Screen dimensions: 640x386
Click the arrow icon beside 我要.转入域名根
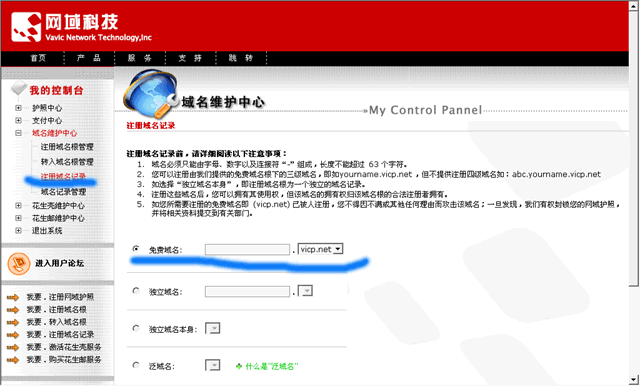coord(13,322)
